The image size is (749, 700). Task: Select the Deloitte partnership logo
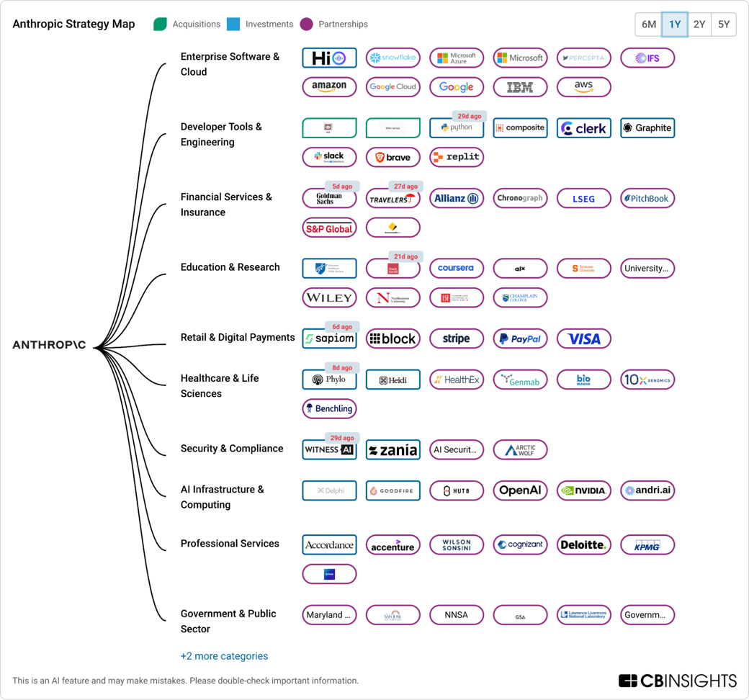[583, 545]
